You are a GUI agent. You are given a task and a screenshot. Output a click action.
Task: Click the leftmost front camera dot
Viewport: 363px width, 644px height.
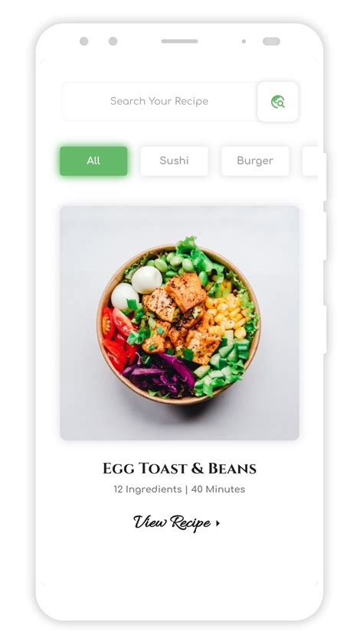[x=84, y=41]
